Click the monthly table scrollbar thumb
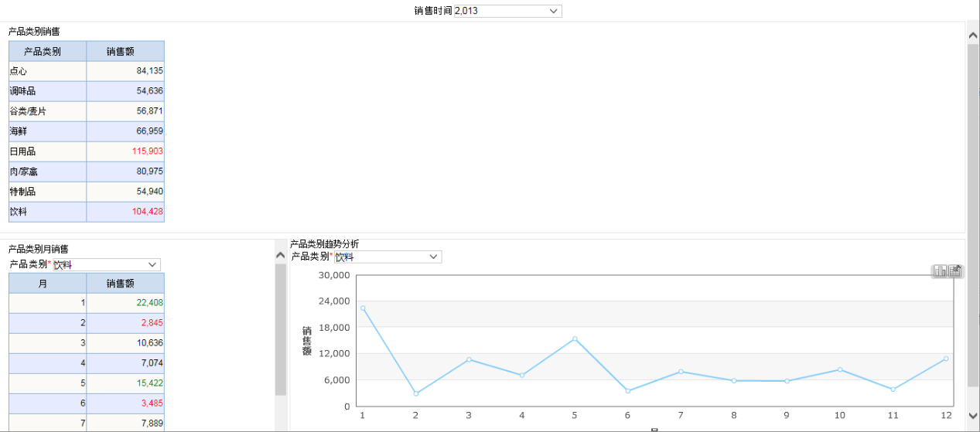This screenshot has height=432, width=980. tap(281, 329)
